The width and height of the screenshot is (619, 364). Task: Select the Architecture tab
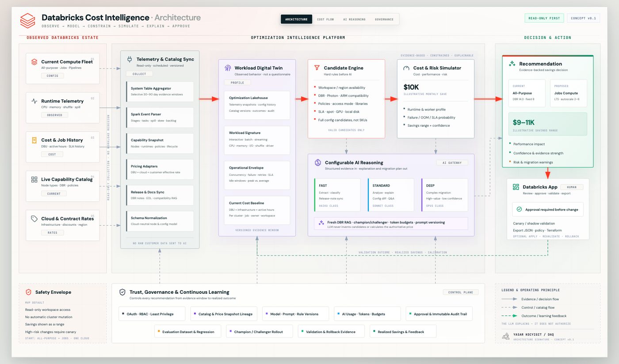point(296,19)
